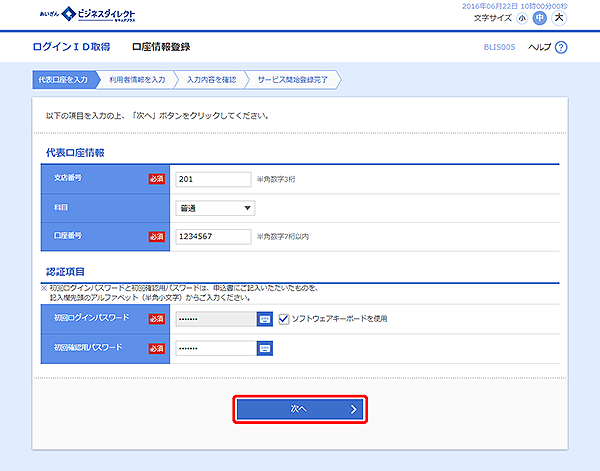Click the 必須 badge beside 口座番号

[157, 236]
